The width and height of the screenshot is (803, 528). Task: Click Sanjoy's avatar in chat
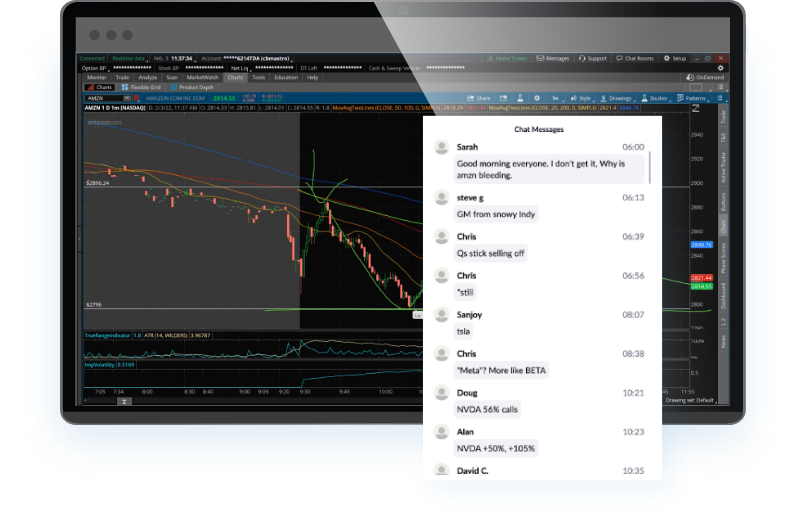(x=441, y=314)
